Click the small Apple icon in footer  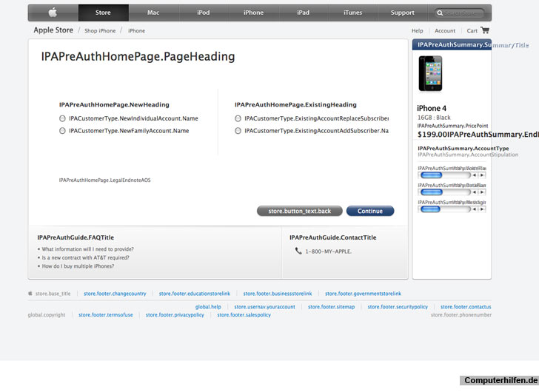(30, 294)
